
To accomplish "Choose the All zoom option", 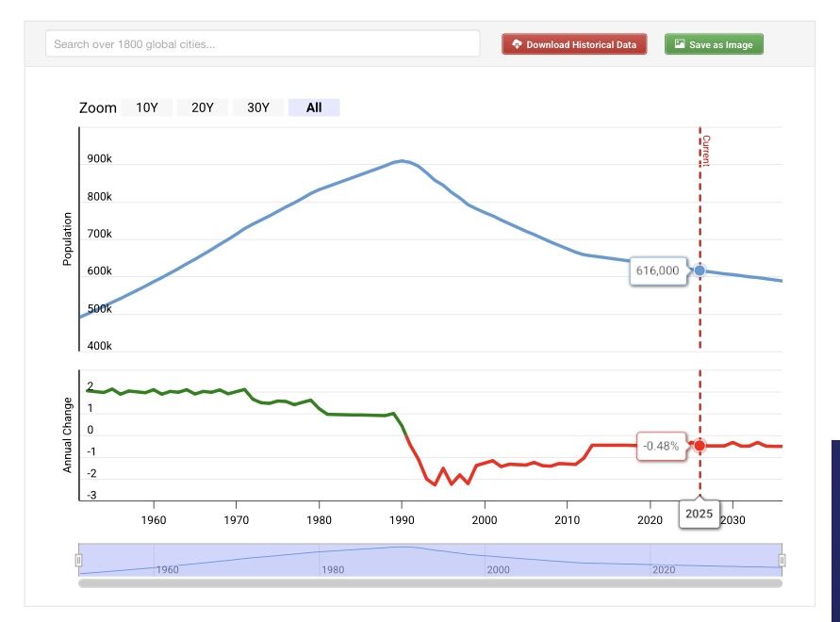I will coord(314,107).
